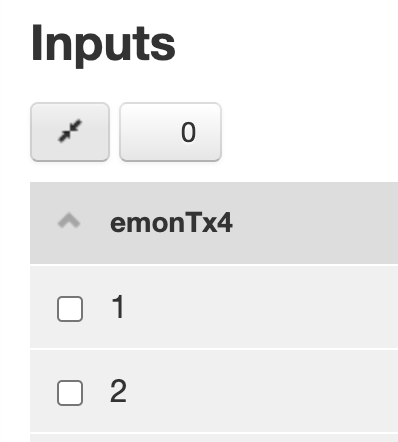This screenshot has height=442, width=398.
Task: Click the Inputs page heading
Action: point(103,44)
